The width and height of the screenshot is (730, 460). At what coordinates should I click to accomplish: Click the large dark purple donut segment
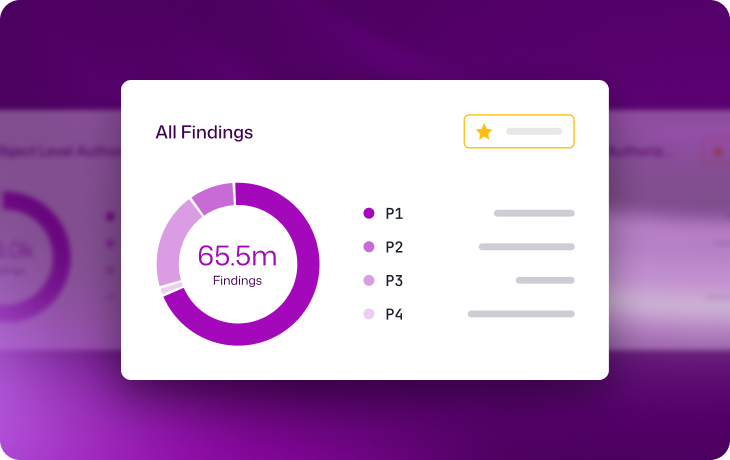click(x=300, y=300)
